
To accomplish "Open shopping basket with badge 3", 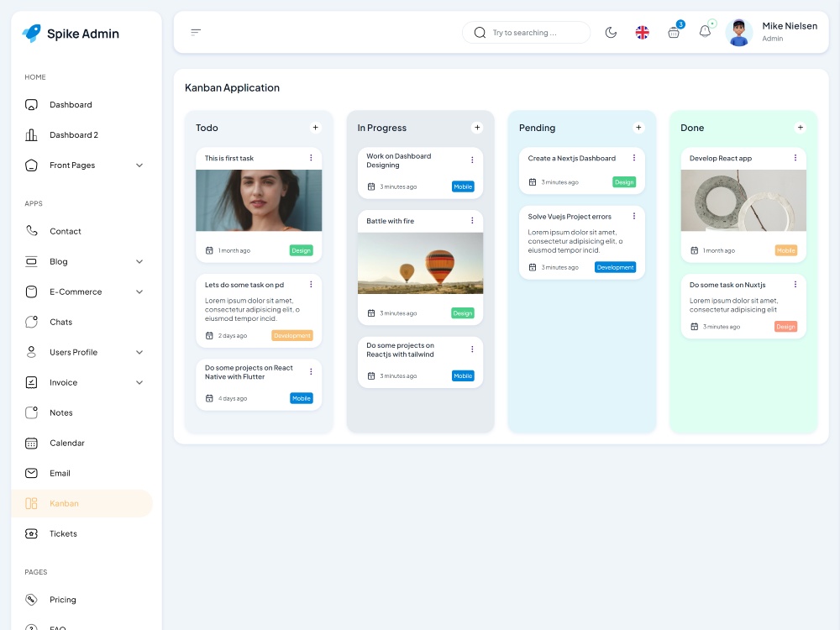I will 674,32.
